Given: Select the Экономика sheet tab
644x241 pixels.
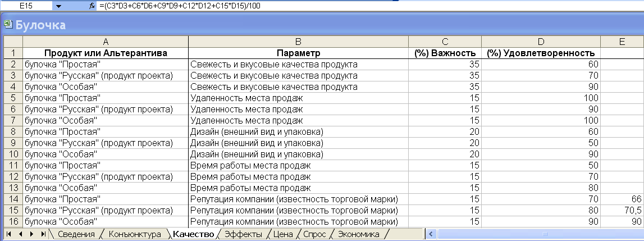Looking at the screenshot, I should [x=358, y=234].
